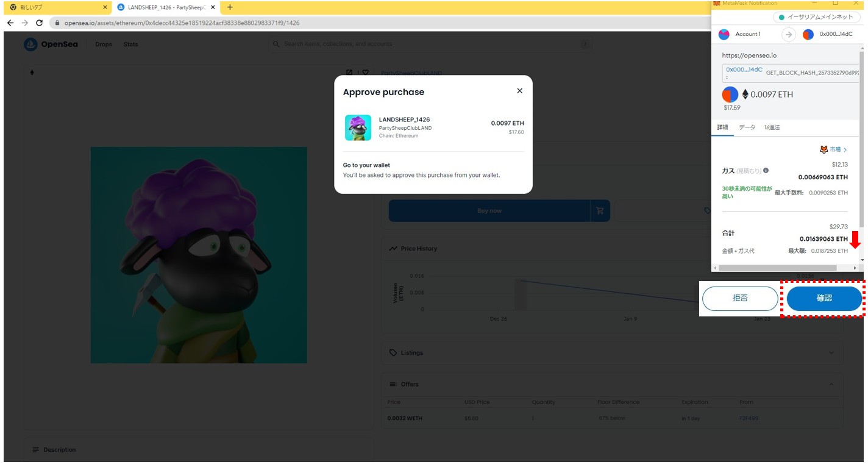Switch to the データ tab
The image size is (868, 467).
[x=747, y=127]
